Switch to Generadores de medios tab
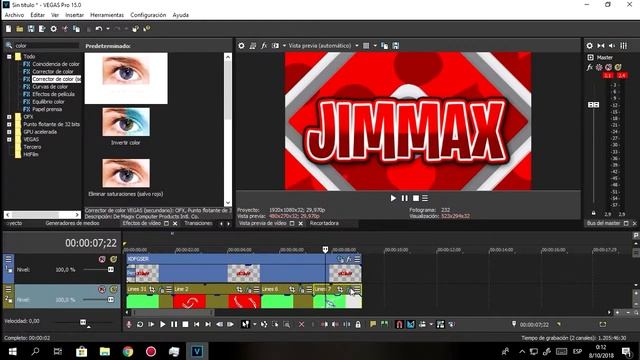 (72, 223)
